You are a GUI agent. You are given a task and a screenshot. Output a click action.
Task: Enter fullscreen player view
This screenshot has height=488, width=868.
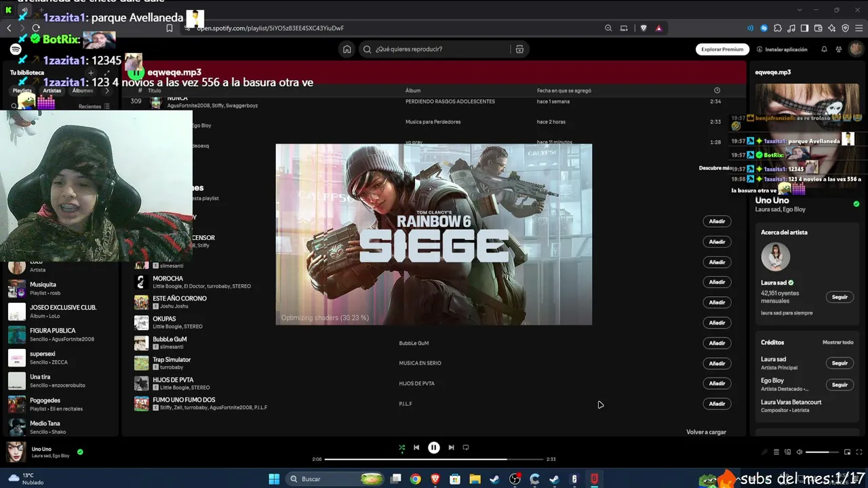(859, 452)
